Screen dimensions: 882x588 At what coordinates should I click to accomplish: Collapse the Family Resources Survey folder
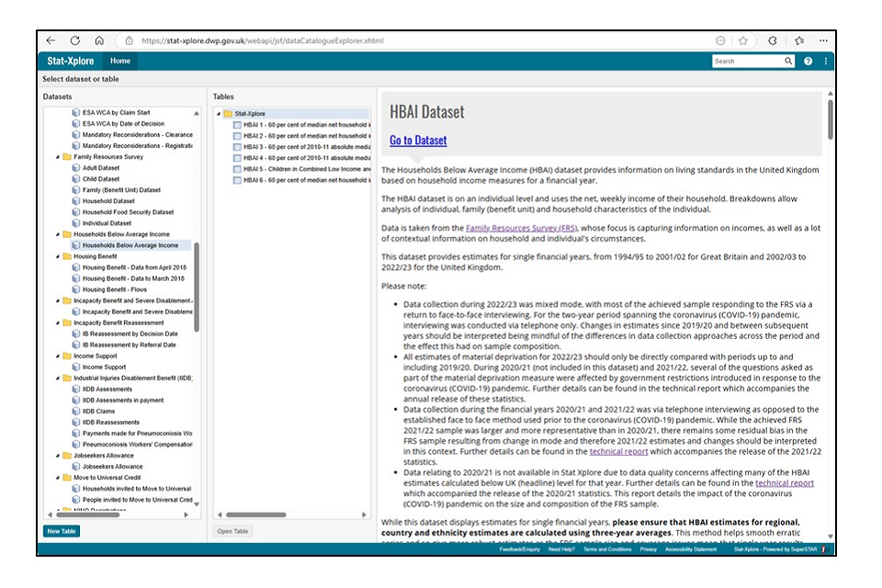point(58,157)
